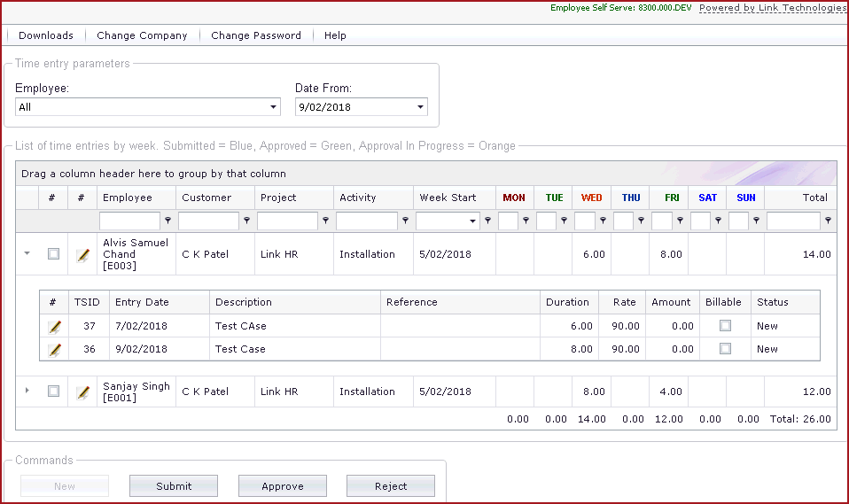Click the Activity filter text field
The height and width of the screenshot is (504, 849).
[x=367, y=221]
